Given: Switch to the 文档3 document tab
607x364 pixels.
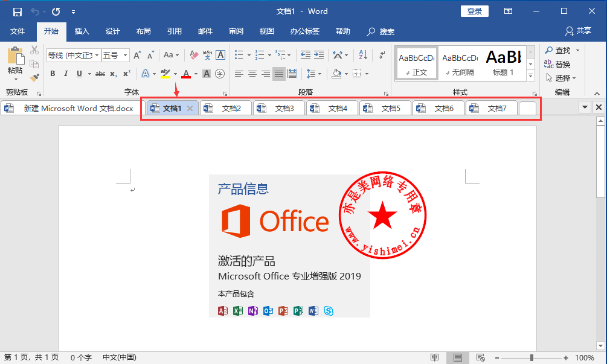Looking at the screenshot, I should [278, 109].
